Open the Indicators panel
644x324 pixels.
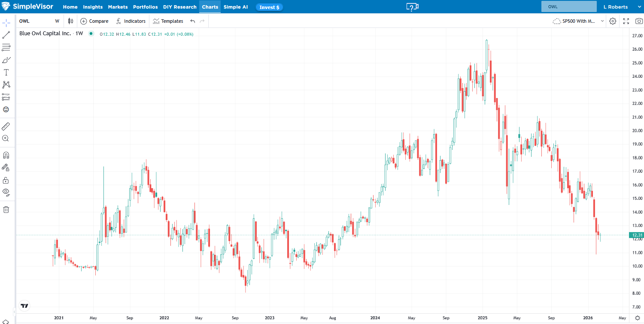[131, 21]
